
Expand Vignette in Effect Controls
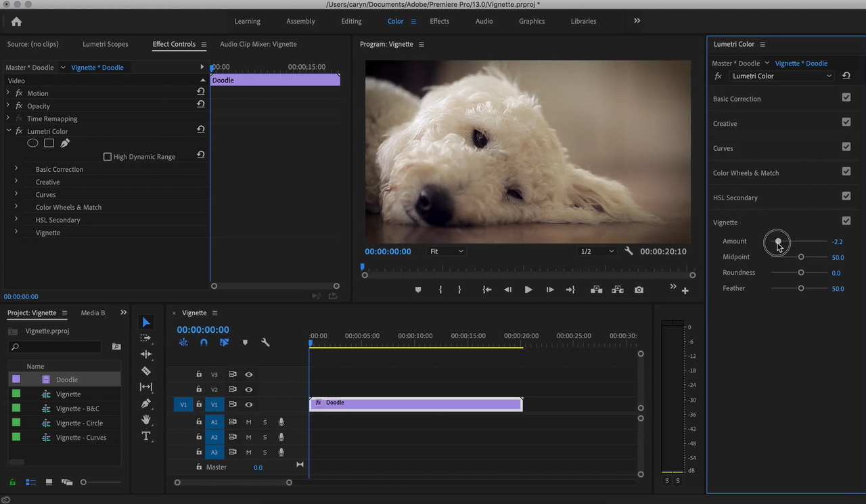pos(16,231)
